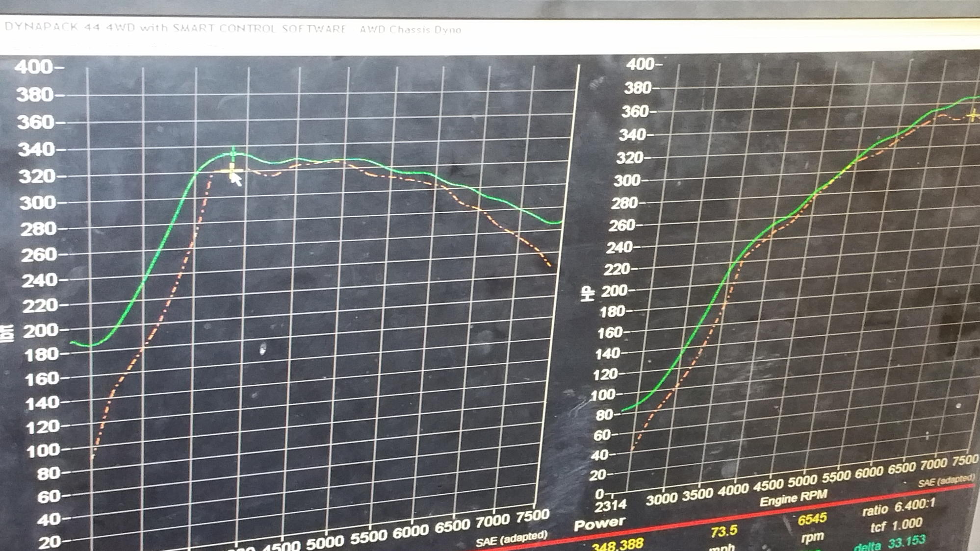Click the Engine RPM axis label
Screen dimensions: 980x551
tap(793, 499)
